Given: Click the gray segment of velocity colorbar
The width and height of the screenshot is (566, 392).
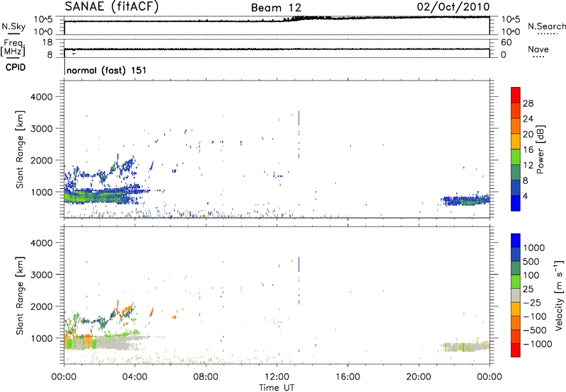Looking at the screenshot, I should [516, 296].
